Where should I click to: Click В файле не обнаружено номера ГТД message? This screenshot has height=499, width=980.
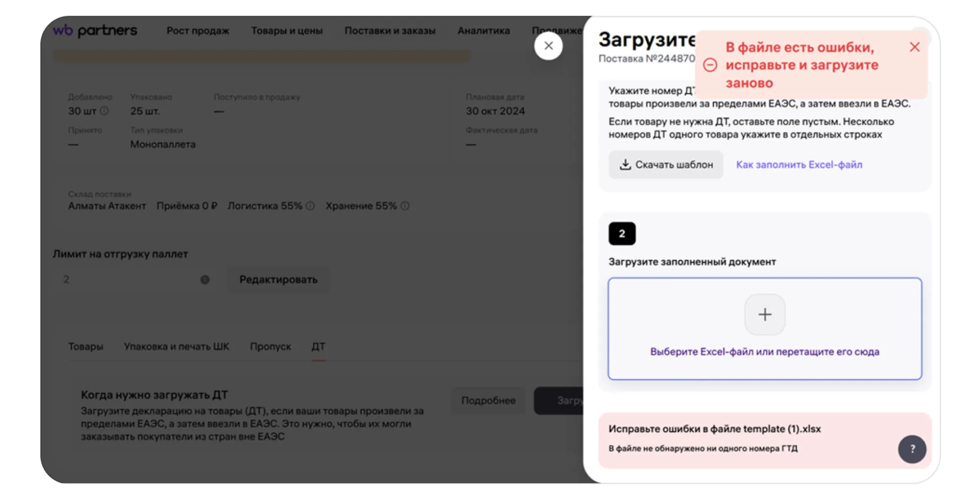coord(703,449)
